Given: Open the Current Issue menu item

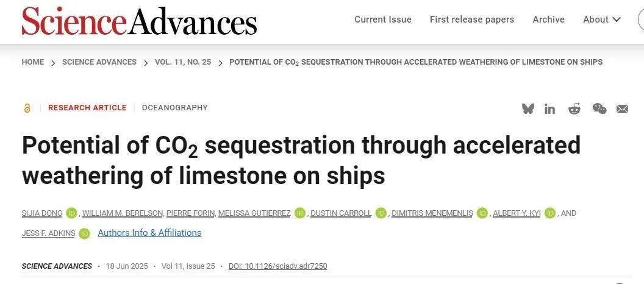Looking at the screenshot, I should [383, 20].
